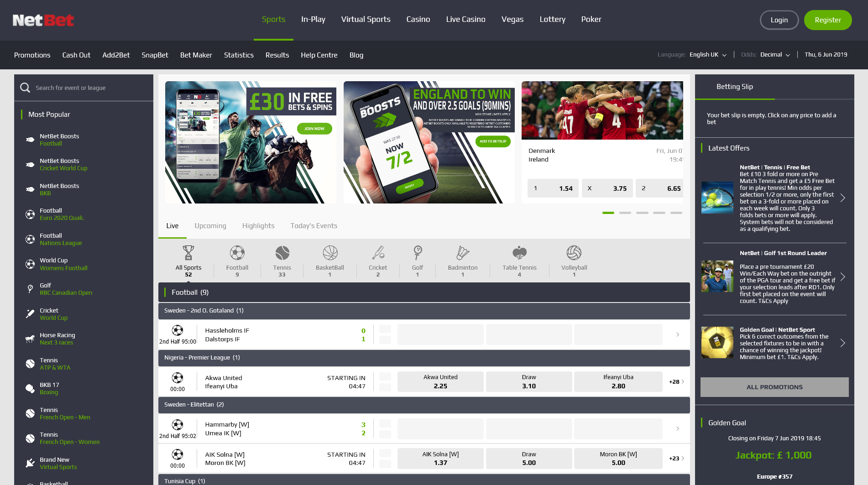This screenshot has width=868, height=485.
Task: Expand AIK Solna match +23 markets
Action: 676,459
